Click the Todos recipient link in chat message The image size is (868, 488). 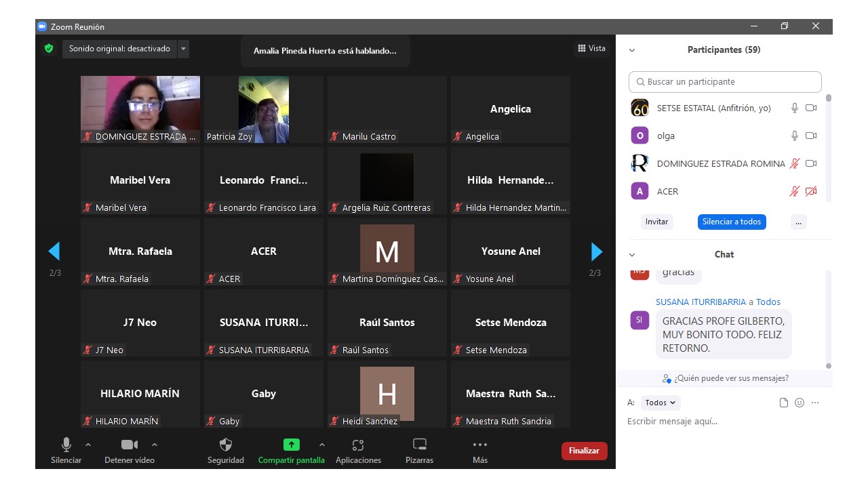[768, 302]
